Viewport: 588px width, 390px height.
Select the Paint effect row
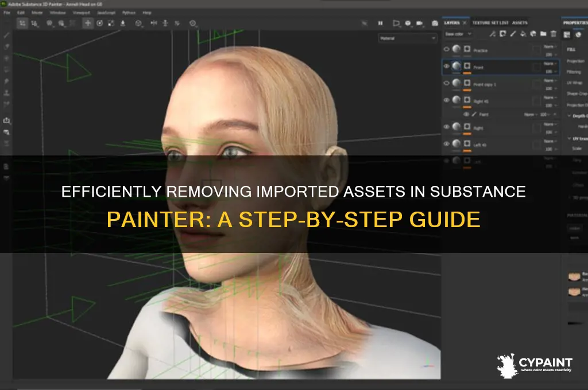(510, 114)
